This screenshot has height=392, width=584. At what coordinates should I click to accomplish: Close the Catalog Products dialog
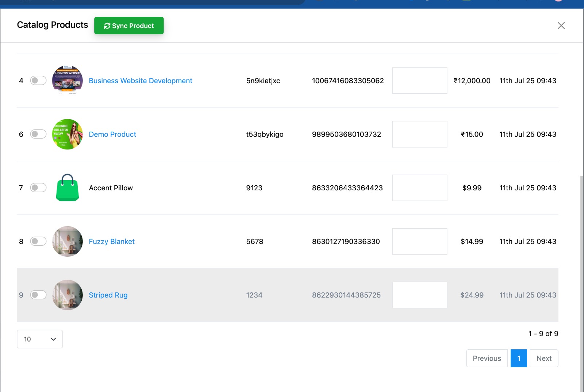click(561, 26)
